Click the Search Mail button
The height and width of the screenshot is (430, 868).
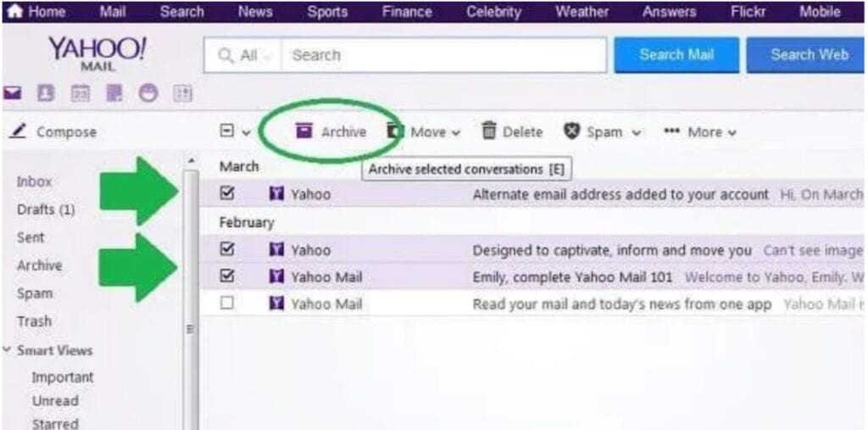click(676, 55)
